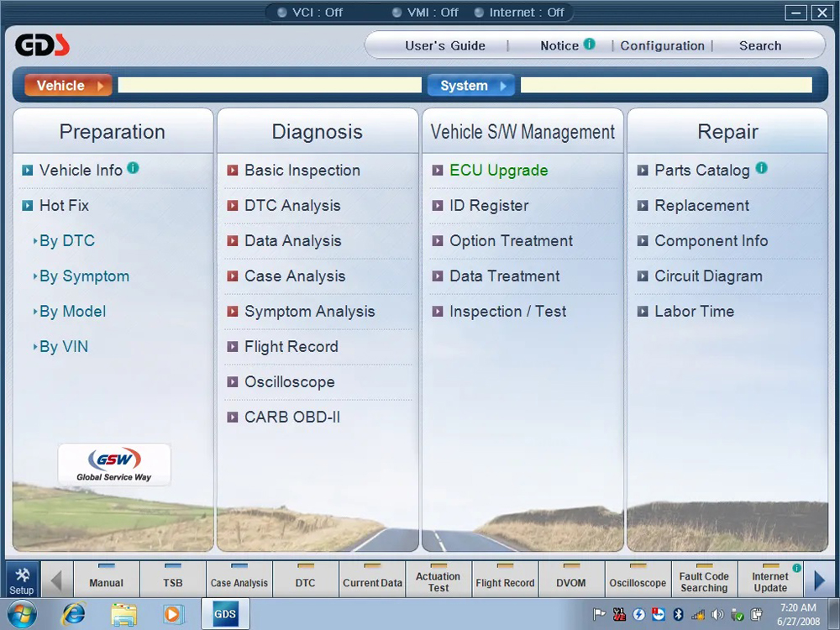
Task: Open Flight Record in bottom toolbar
Action: (x=505, y=580)
